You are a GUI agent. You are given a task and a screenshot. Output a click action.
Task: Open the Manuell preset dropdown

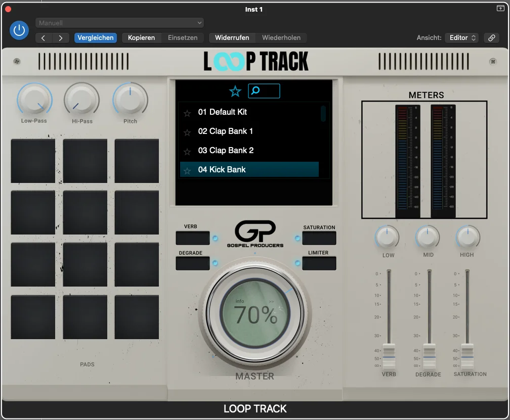[x=120, y=23]
